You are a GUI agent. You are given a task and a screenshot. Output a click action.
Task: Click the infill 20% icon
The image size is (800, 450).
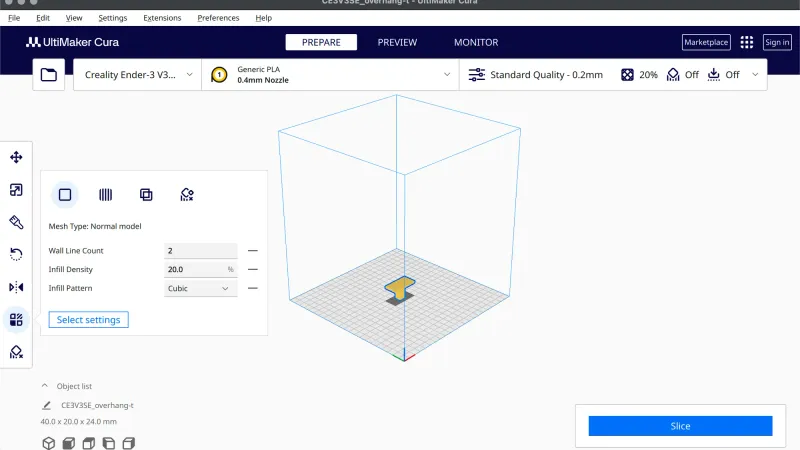[627, 75]
